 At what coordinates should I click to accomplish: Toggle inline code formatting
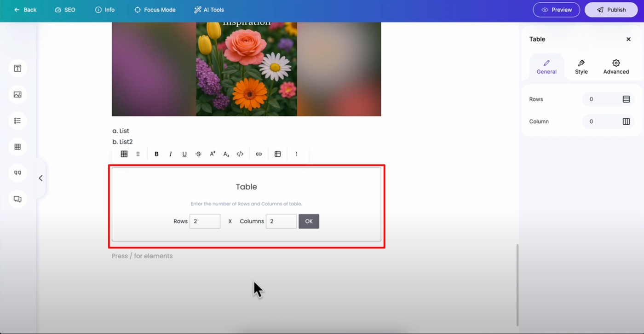click(240, 154)
